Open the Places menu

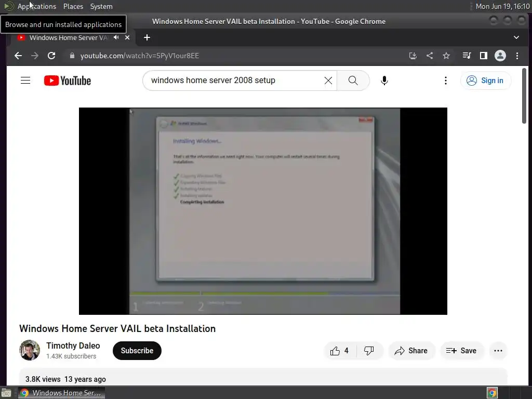click(x=73, y=6)
